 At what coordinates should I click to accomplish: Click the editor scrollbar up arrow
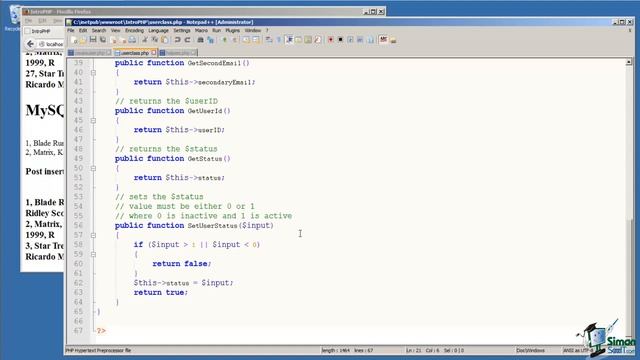(x=629, y=62)
